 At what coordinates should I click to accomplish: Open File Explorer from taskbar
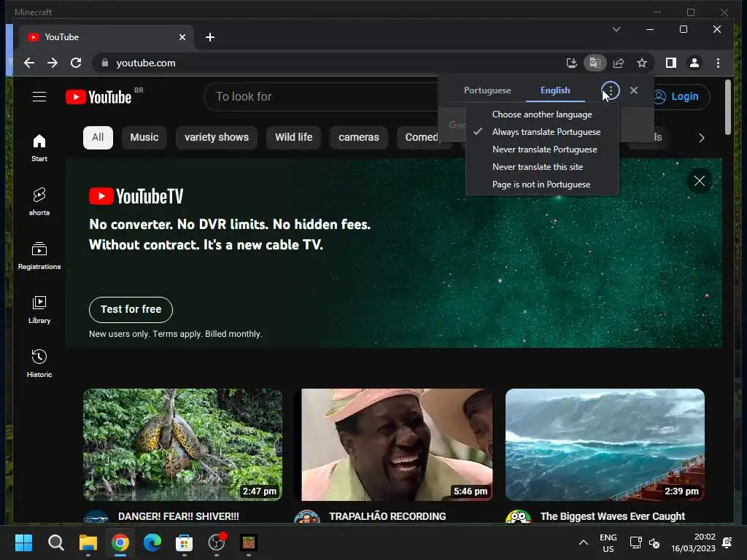(88, 542)
